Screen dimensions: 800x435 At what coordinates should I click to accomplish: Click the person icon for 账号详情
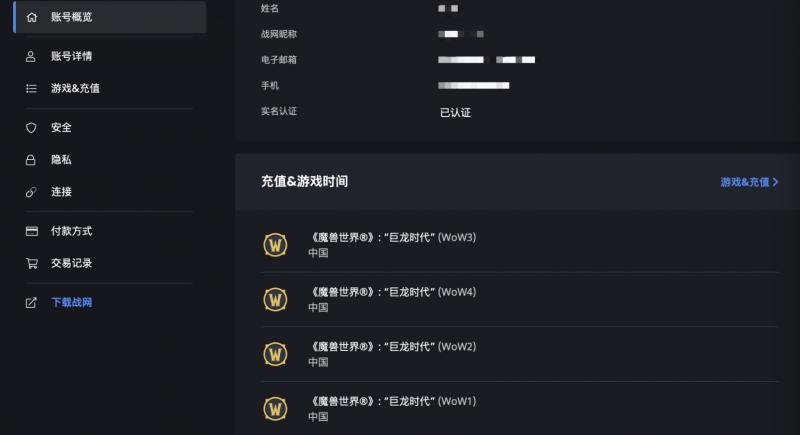[31, 56]
